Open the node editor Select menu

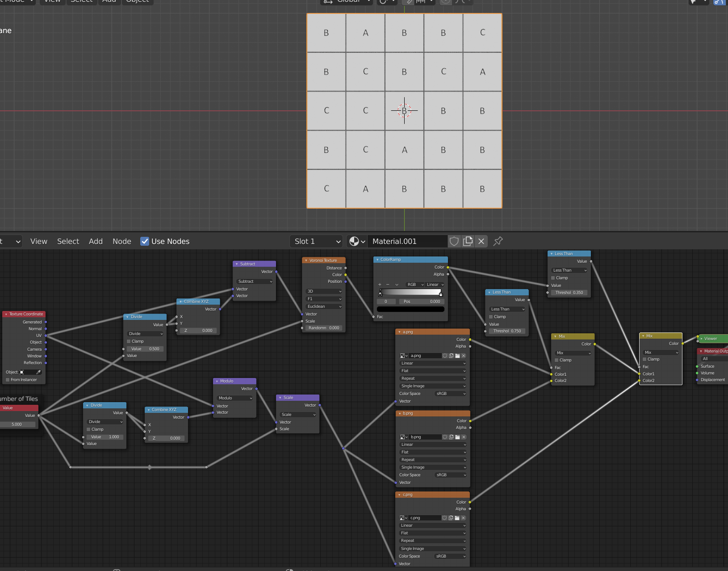tap(68, 241)
